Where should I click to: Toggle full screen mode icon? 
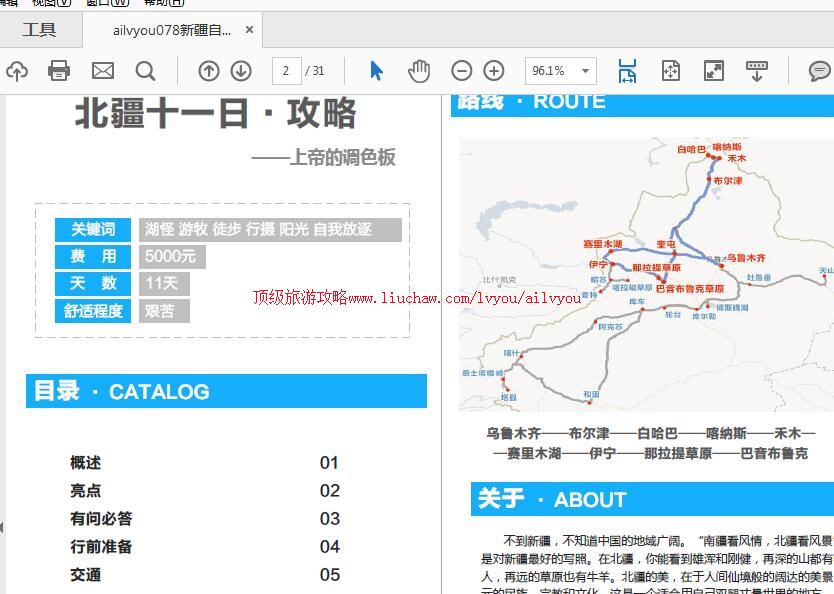[713, 71]
